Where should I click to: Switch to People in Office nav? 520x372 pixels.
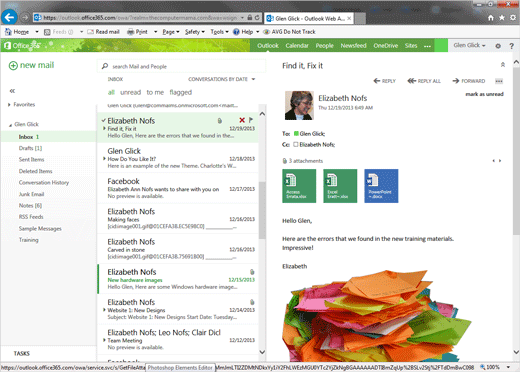coord(325,46)
